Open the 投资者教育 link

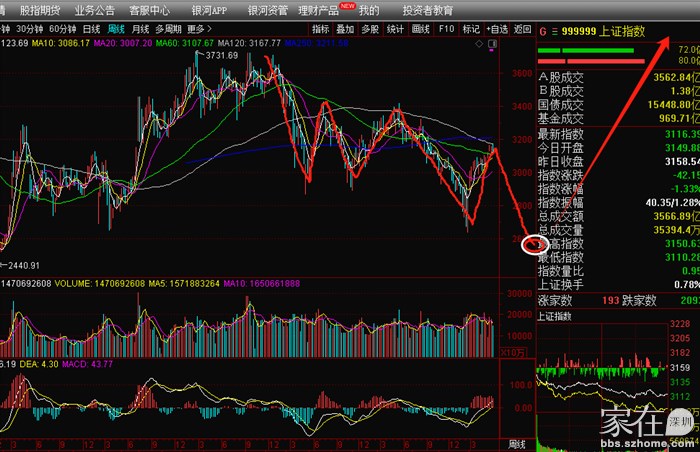click(x=428, y=10)
